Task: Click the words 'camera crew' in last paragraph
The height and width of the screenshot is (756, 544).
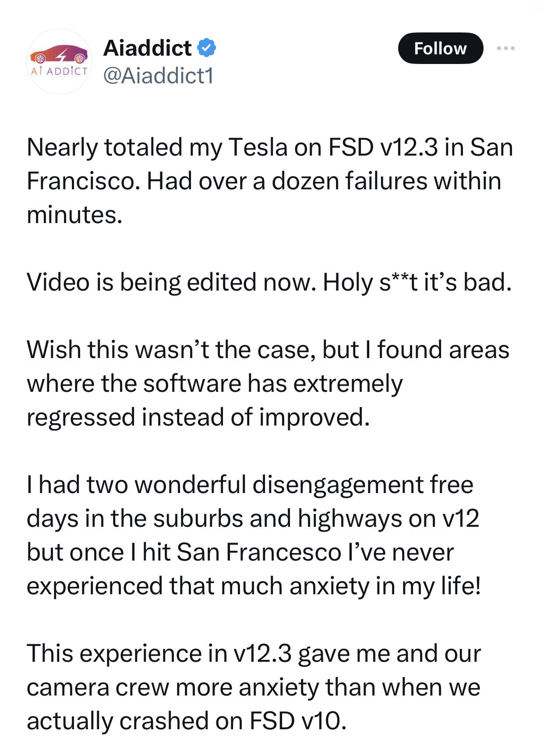Action: 98,688
